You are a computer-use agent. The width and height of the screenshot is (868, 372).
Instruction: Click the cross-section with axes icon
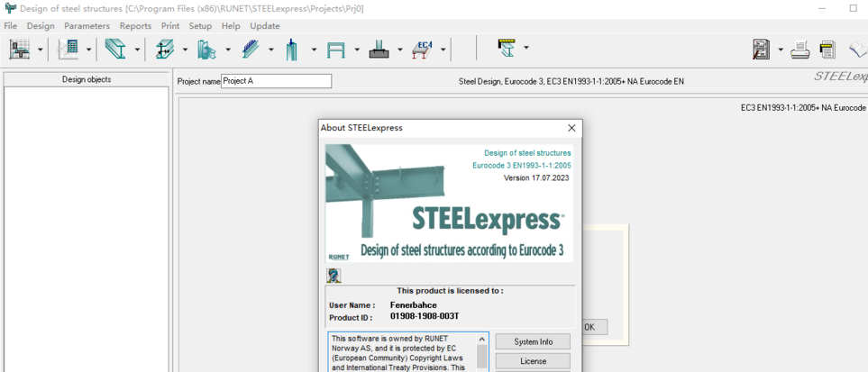[164, 50]
